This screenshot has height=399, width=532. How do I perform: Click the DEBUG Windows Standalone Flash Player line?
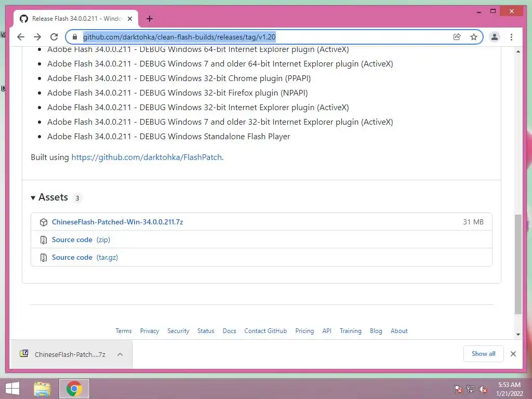click(x=169, y=137)
